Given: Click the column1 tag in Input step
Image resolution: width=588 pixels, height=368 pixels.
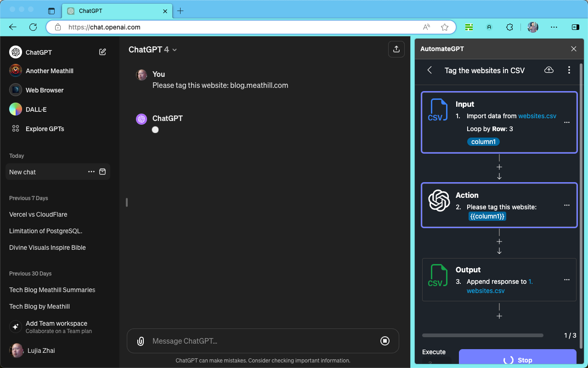Looking at the screenshot, I should click(484, 142).
